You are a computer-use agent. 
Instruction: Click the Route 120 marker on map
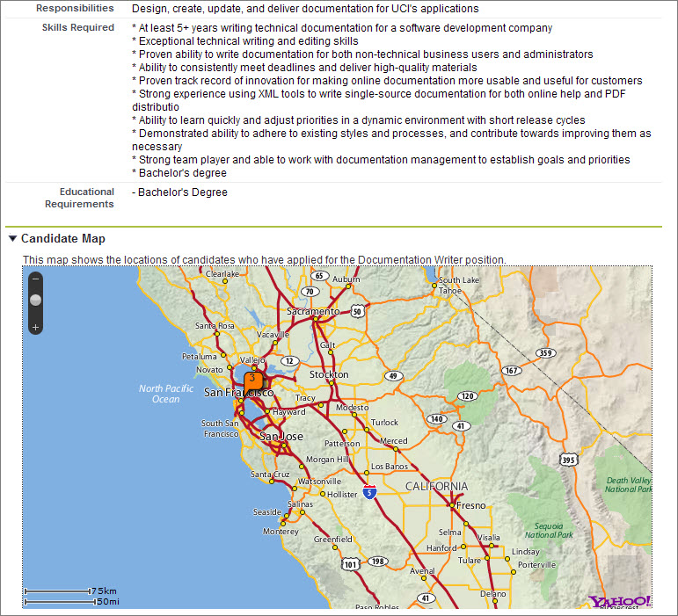coord(468,396)
